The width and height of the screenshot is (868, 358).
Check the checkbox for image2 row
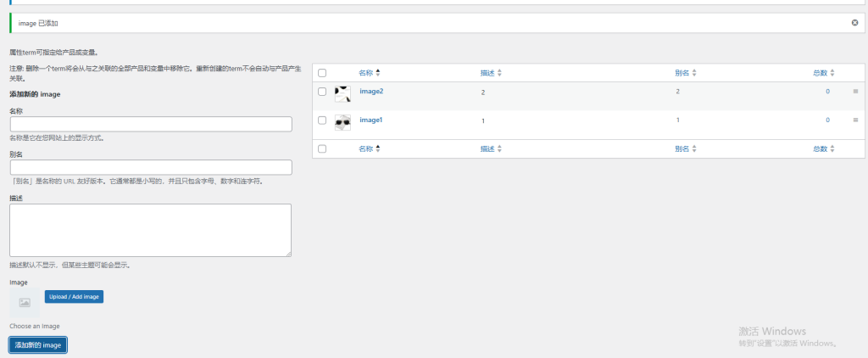322,92
